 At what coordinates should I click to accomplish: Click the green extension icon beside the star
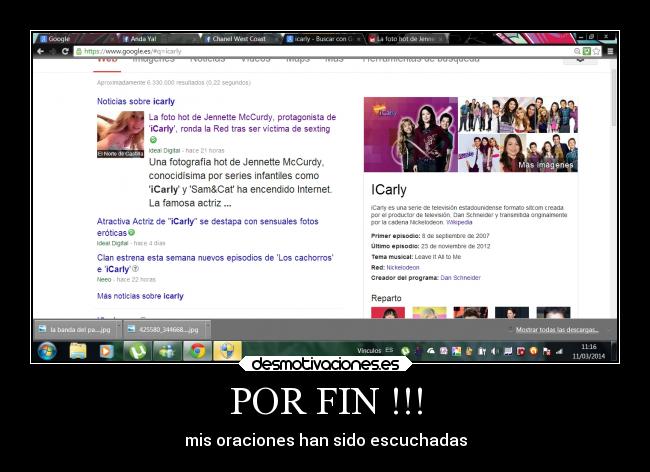point(587,51)
